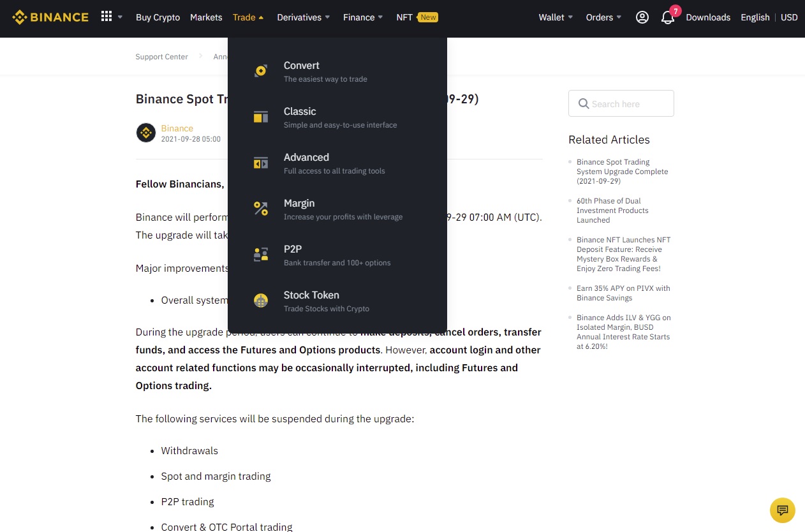Expand the Finance dropdown
The width and height of the screenshot is (805, 532).
[363, 17]
